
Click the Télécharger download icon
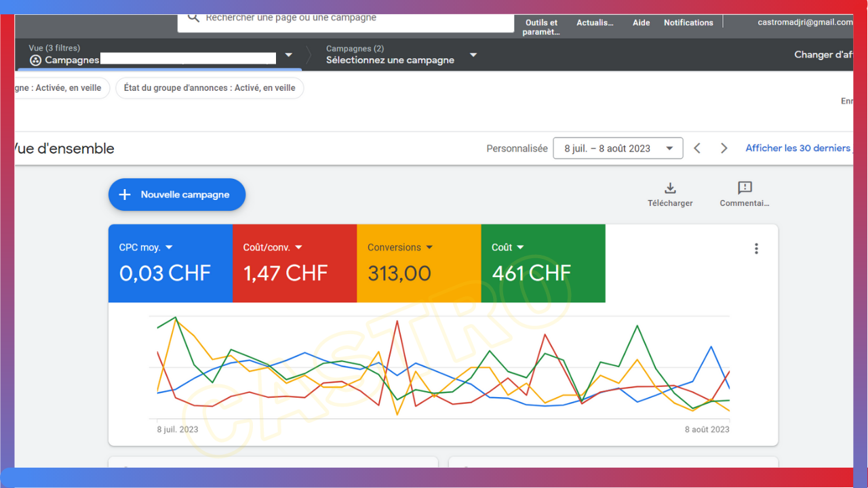(670, 188)
